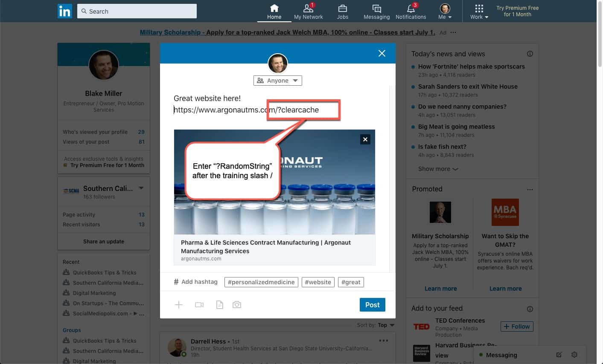This screenshot has width=603, height=364.
Task: Open Darrell Hess post options ellipsis
Action: 384,341
